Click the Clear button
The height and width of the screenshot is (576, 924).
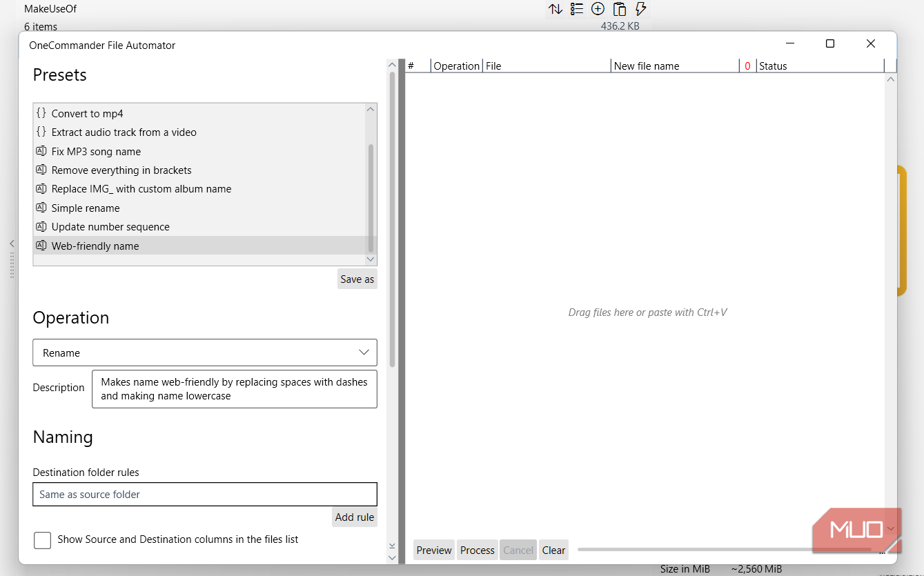coord(553,550)
